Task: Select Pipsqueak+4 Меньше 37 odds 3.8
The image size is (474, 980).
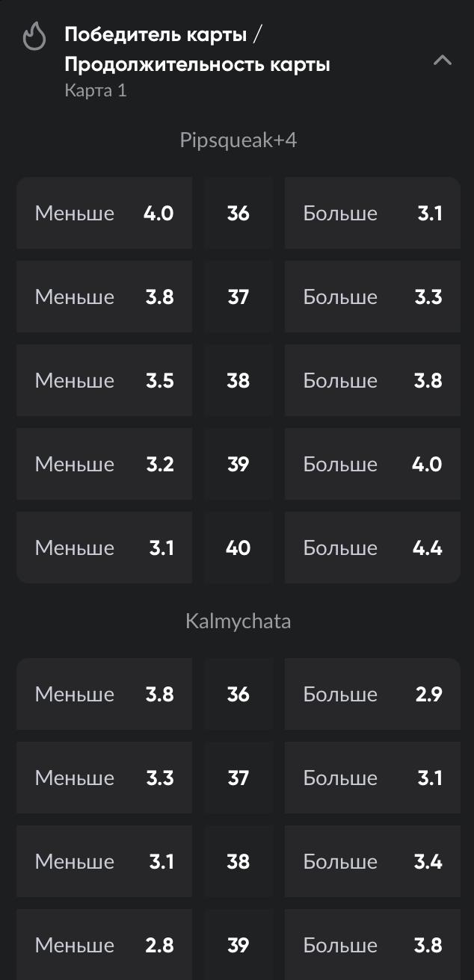Action: coord(104,297)
